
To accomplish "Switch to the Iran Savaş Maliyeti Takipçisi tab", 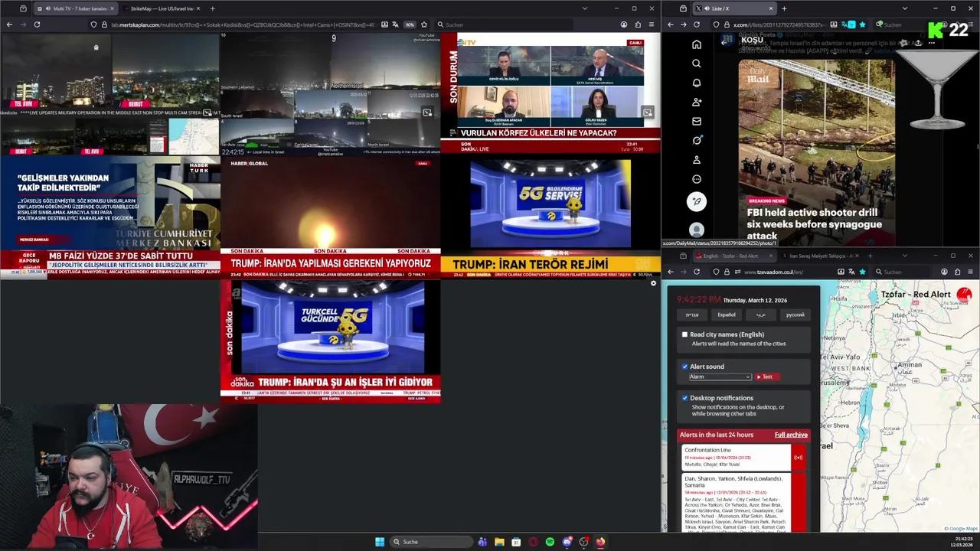I will point(819,256).
